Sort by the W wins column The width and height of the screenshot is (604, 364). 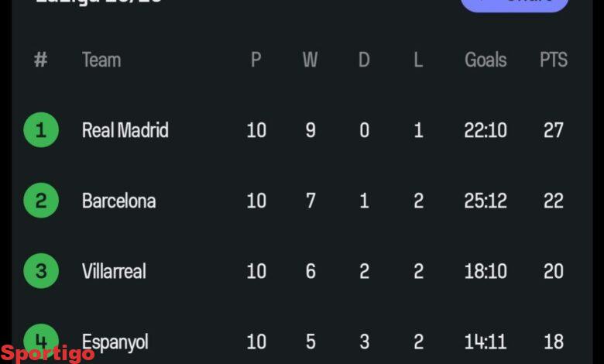point(310,60)
